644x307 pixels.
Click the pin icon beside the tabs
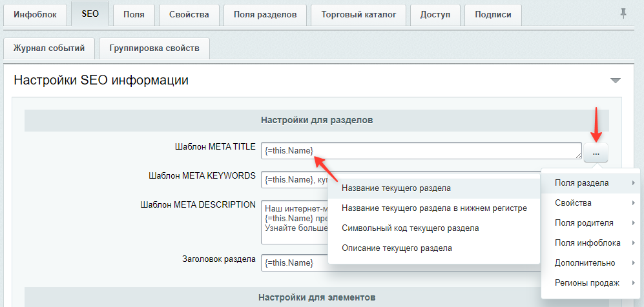[623, 14]
